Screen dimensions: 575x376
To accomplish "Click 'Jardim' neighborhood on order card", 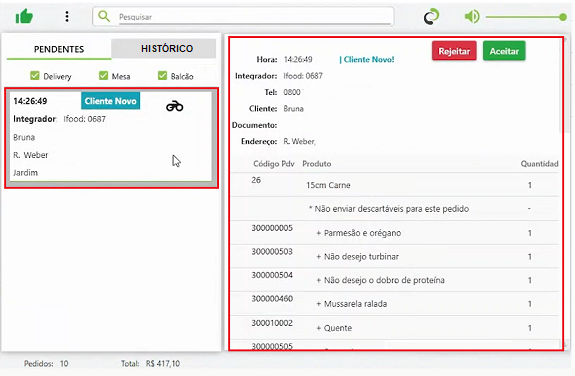I will (x=25, y=172).
